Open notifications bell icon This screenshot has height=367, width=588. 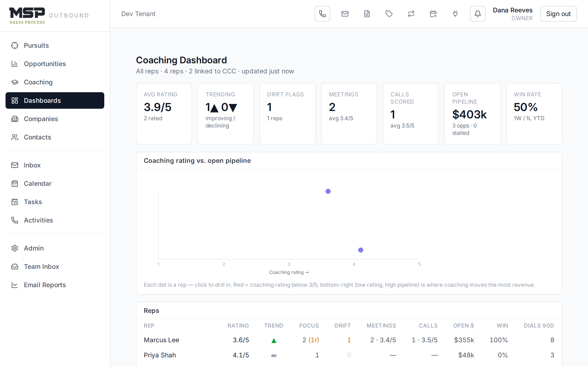pyautogui.click(x=478, y=14)
